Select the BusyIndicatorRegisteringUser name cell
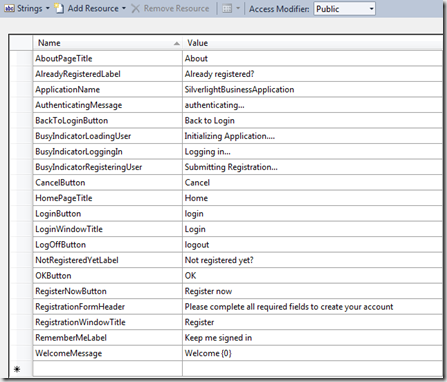447x382 pixels. click(108, 167)
